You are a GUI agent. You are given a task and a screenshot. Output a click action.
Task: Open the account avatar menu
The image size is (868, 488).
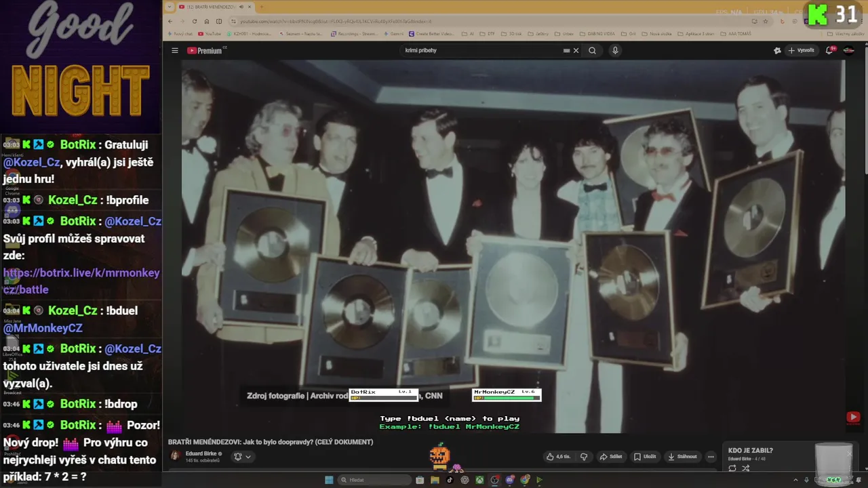tap(848, 50)
